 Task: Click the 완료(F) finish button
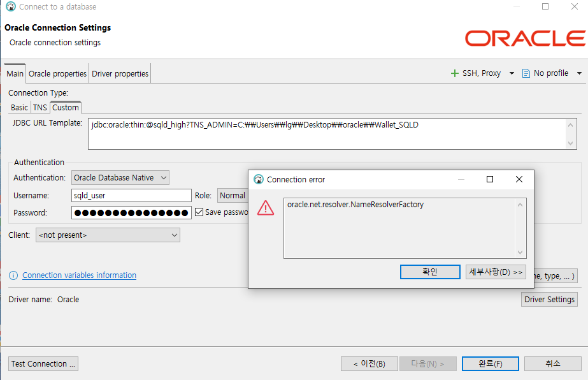pyautogui.click(x=491, y=363)
